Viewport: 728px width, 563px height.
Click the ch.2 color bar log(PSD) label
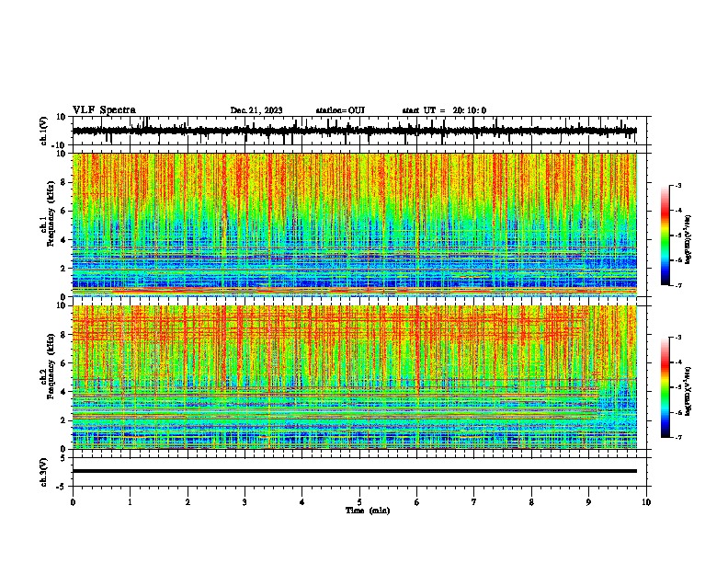coord(688,392)
